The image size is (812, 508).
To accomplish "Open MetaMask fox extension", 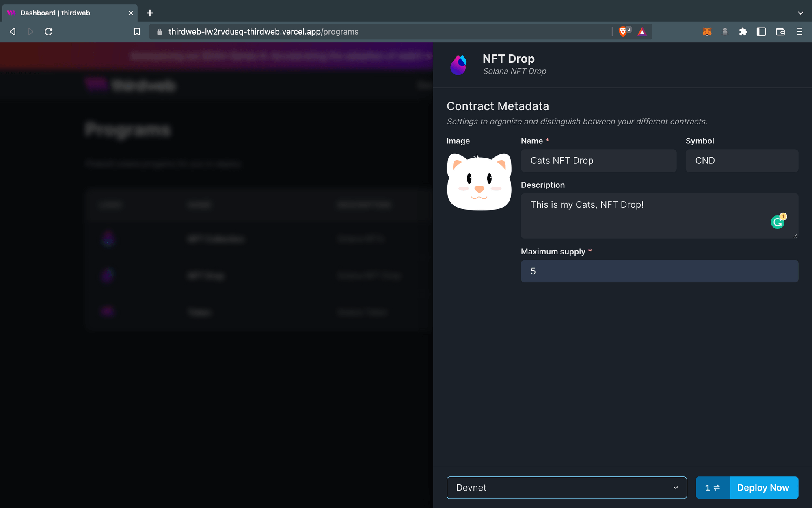I will tap(707, 32).
